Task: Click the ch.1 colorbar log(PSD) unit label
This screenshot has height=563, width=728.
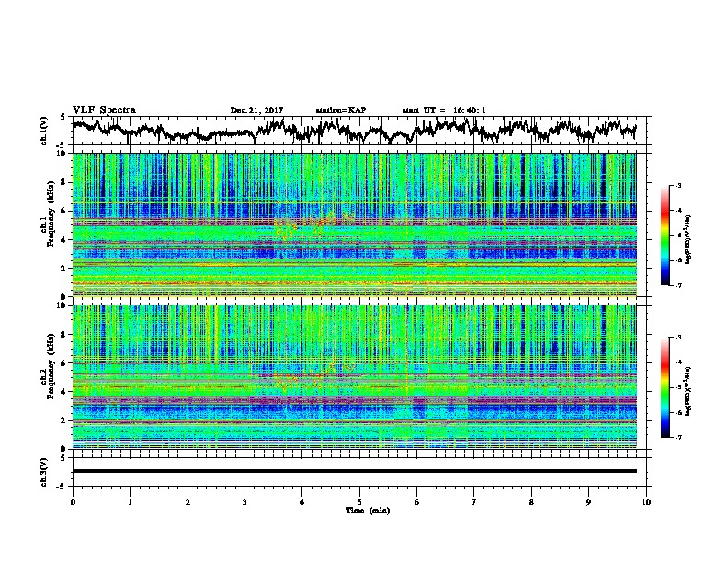Action: tap(688, 240)
